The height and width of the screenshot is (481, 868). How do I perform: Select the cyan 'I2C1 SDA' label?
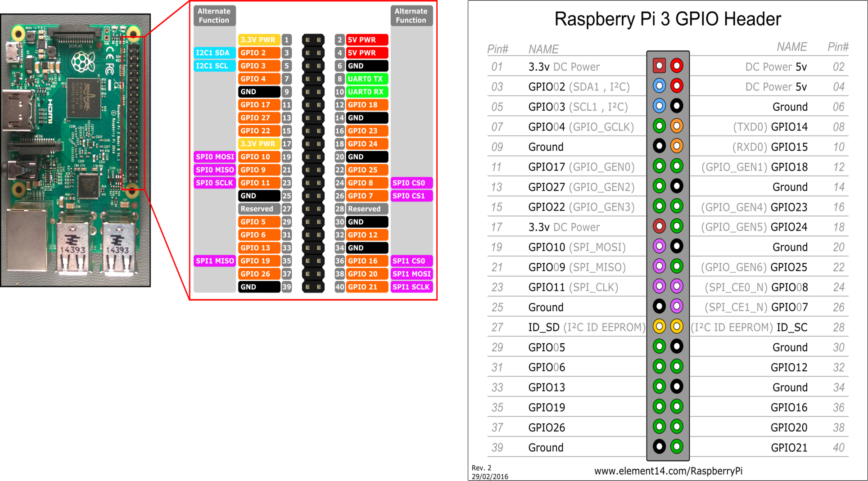click(x=214, y=53)
